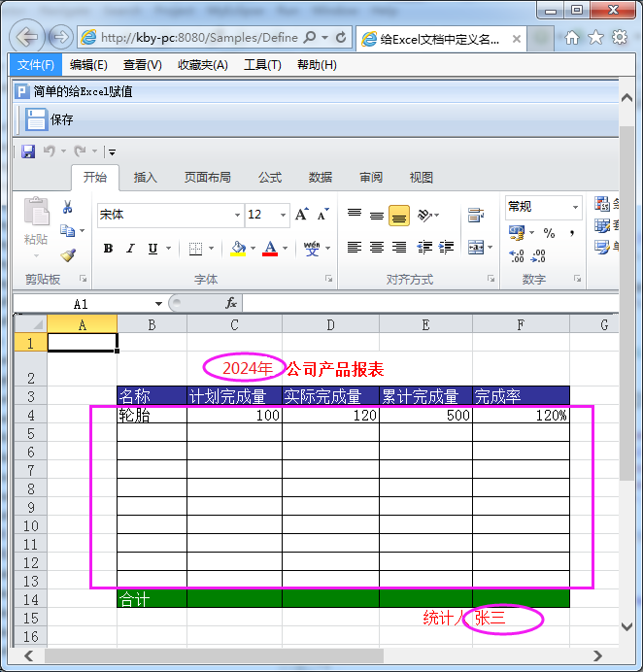The height and width of the screenshot is (672, 643).
Task: Select the Format Painter brush
Action: coord(68,255)
